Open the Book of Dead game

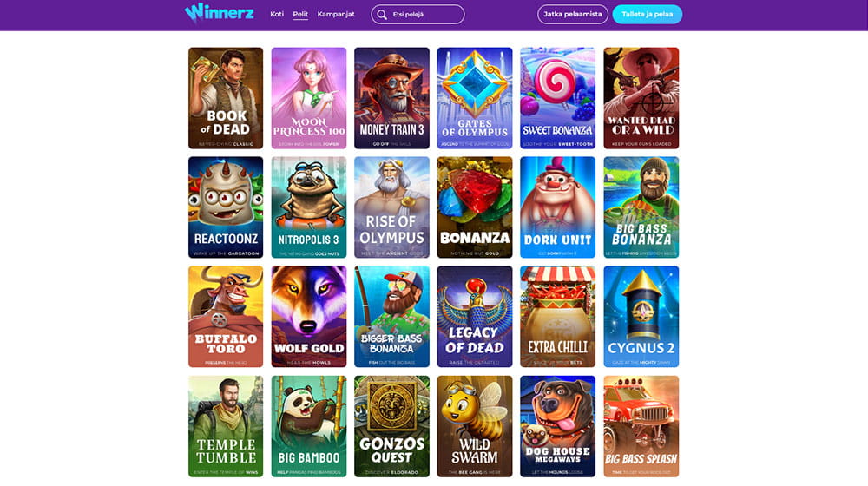coord(226,98)
